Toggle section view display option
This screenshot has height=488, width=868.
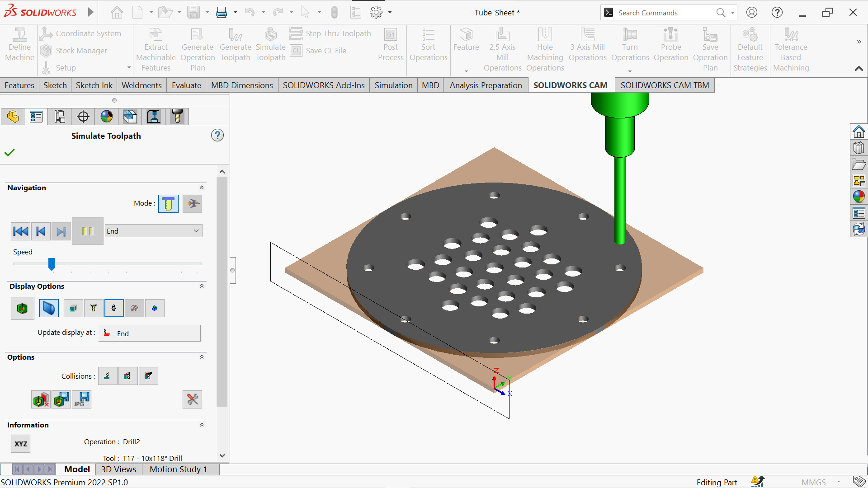click(x=49, y=308)
